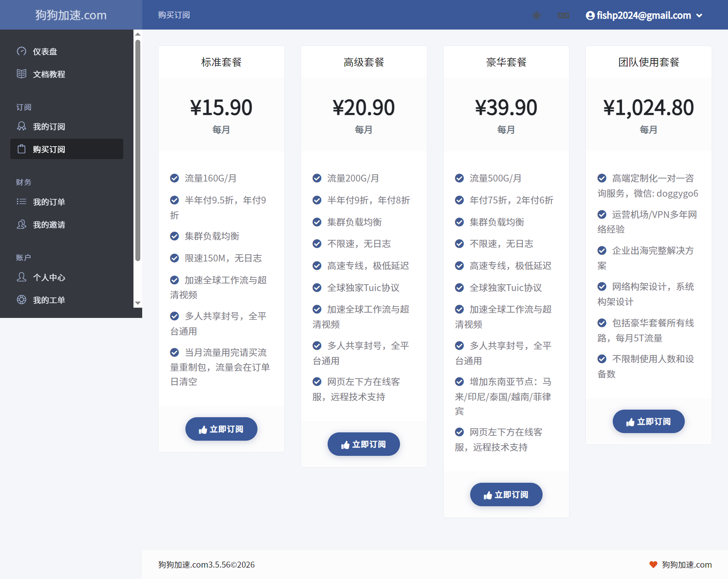Click the 狗狗加速.com logo header
This screenshot has height=579, width=728.
click(71, 15)
